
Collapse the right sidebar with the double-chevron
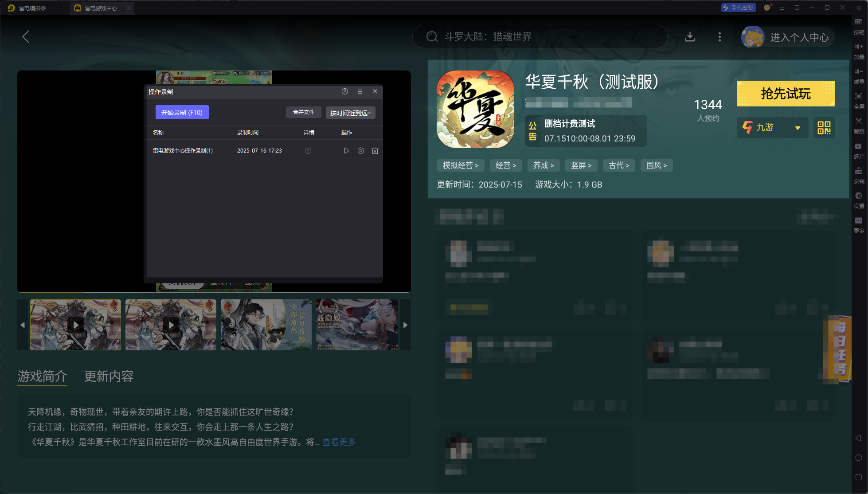pyautogui.click(x=859, y=8)
